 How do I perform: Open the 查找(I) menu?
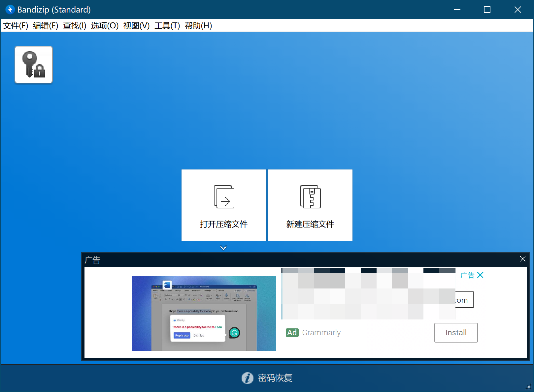point(75,26)
